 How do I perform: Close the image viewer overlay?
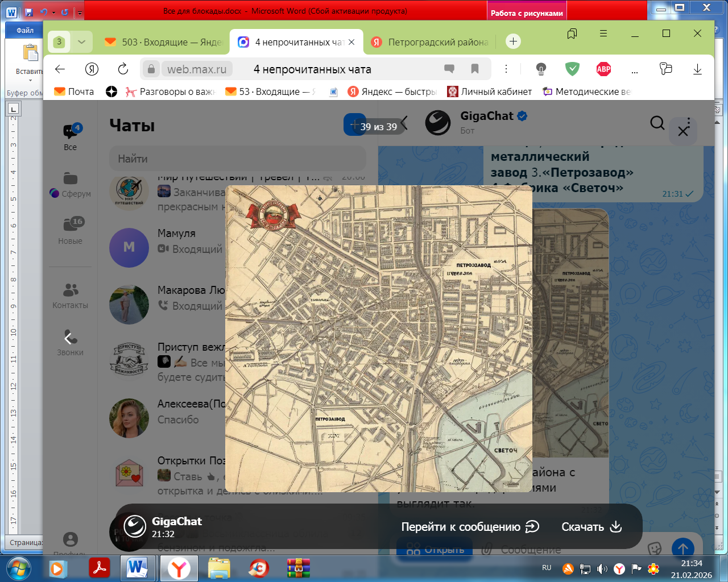pos(683,132)
